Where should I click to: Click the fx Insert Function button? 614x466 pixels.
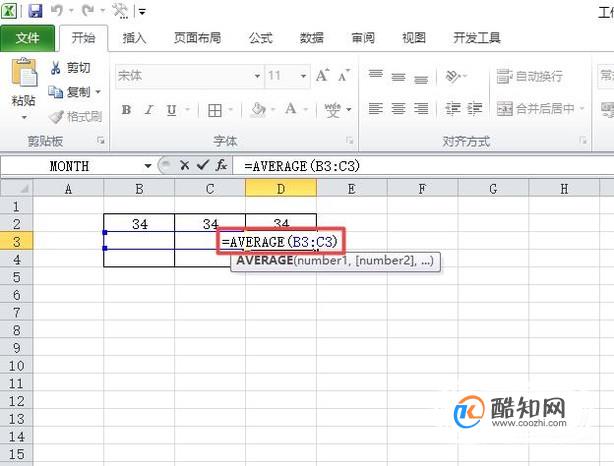[222, 165]
